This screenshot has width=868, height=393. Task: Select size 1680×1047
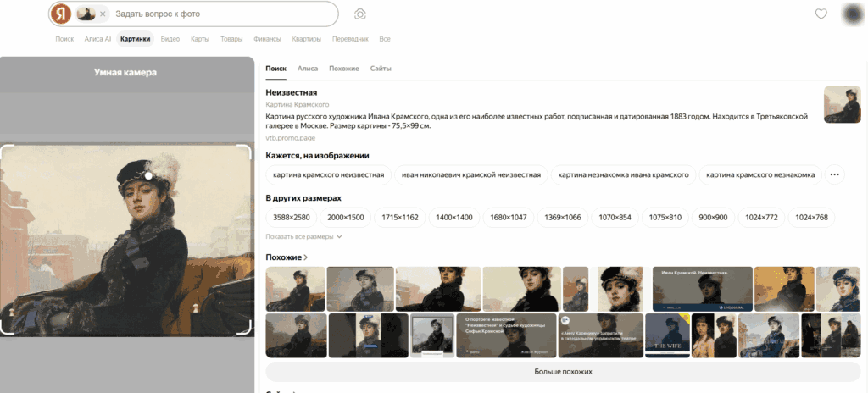(509, 218)
